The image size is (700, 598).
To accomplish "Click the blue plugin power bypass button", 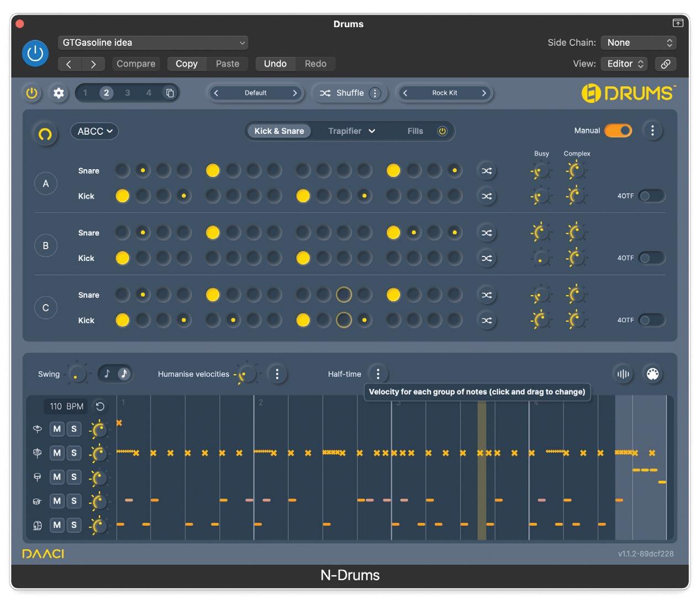I will (35, 53).
